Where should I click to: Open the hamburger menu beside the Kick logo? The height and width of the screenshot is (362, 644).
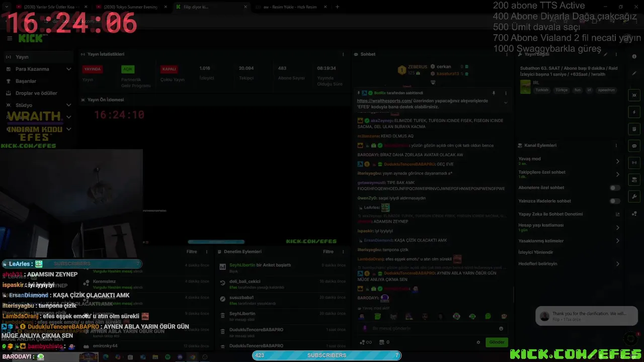(x=10, y=38)
